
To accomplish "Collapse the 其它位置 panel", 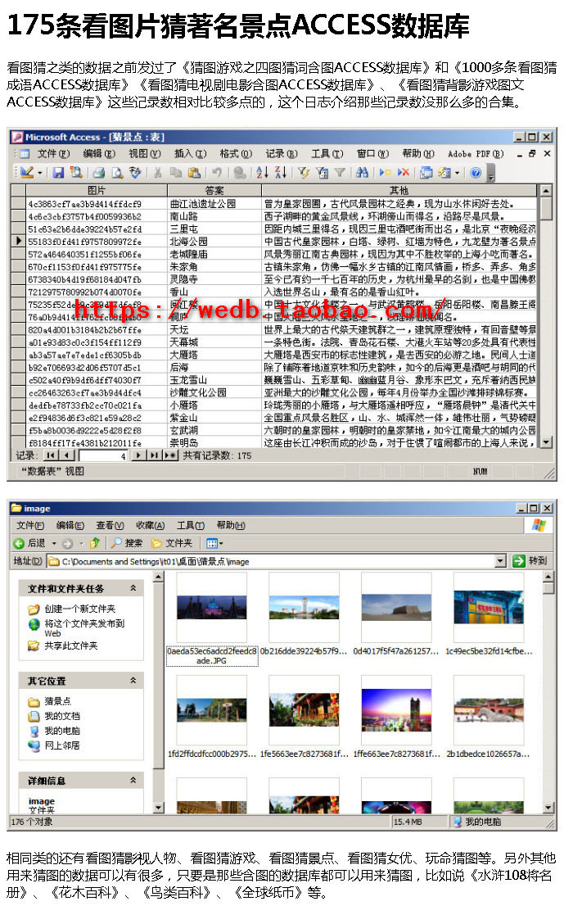I will 133,680.
